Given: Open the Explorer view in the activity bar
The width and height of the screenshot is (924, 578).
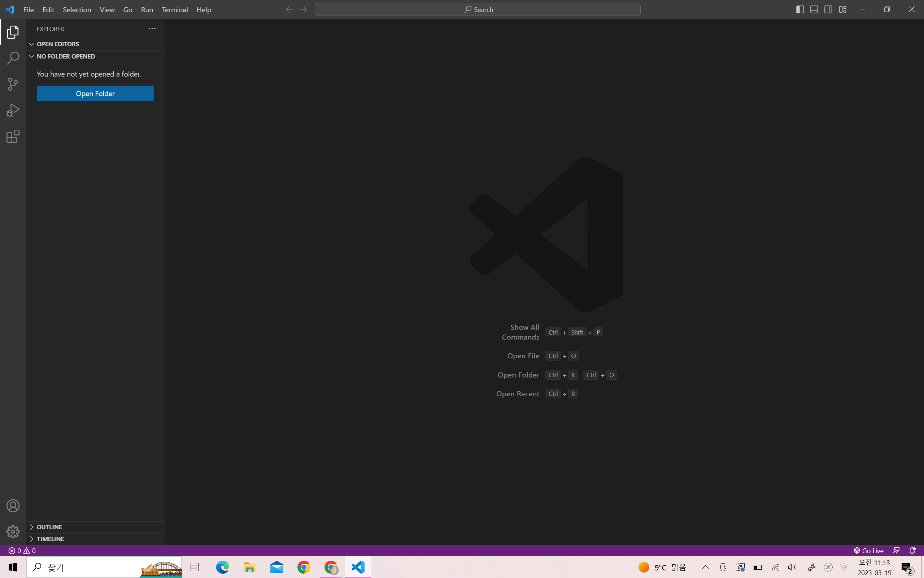Looking at the screenshot, I should click(x=13, y=32).
